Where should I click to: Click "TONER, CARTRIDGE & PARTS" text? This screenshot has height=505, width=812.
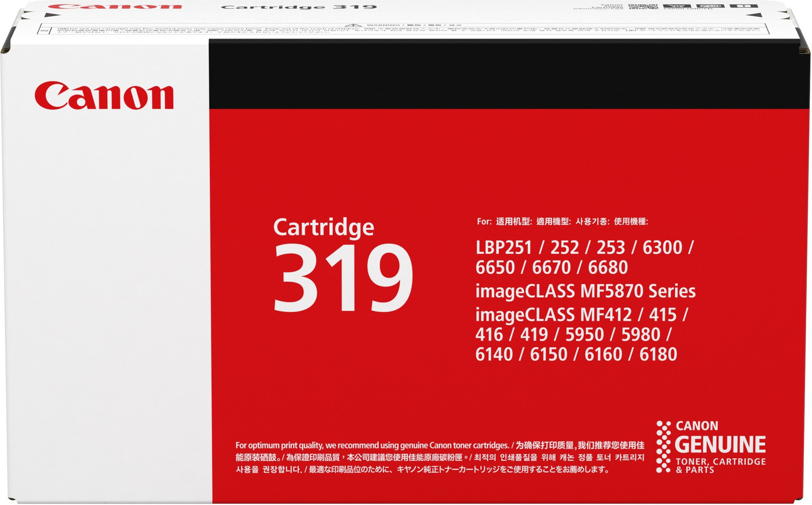pos(721,465)
